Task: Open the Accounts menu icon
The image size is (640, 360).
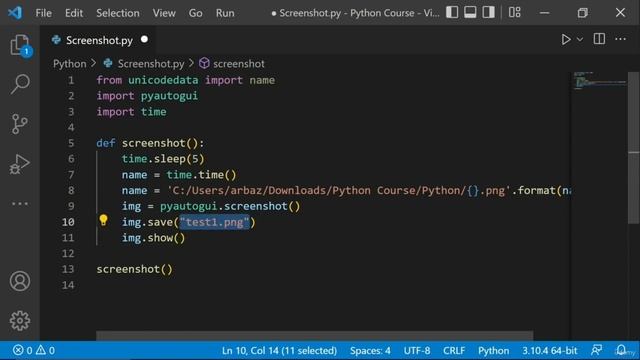Action: point(20,281)
